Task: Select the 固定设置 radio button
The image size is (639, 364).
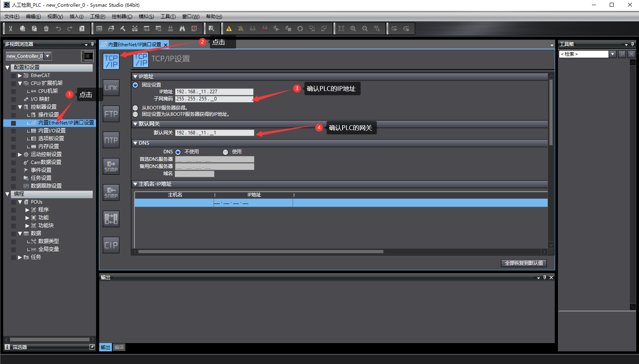Action: (136, 85)
